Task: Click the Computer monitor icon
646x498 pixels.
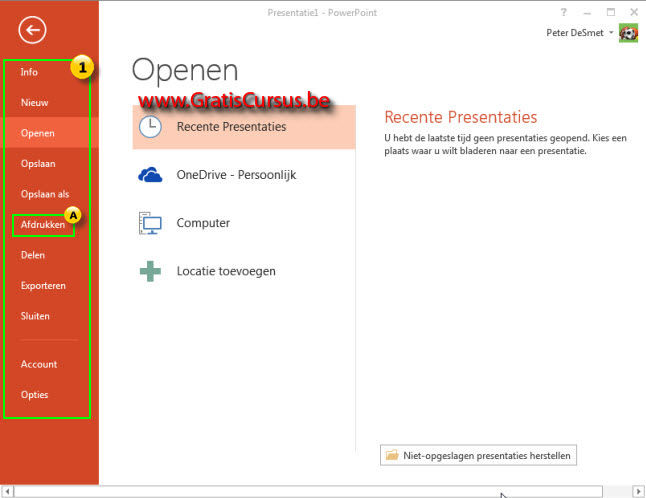Action: 150,223
